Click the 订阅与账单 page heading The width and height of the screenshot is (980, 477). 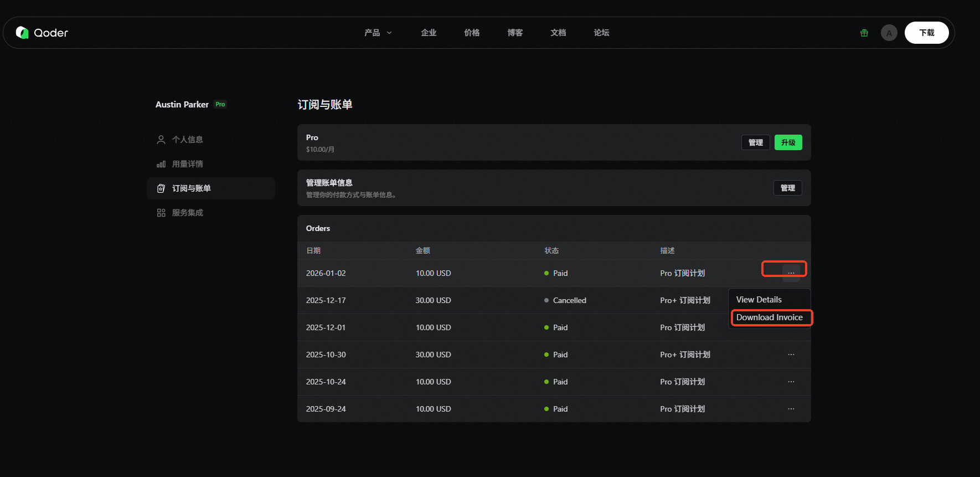point(325,105)
